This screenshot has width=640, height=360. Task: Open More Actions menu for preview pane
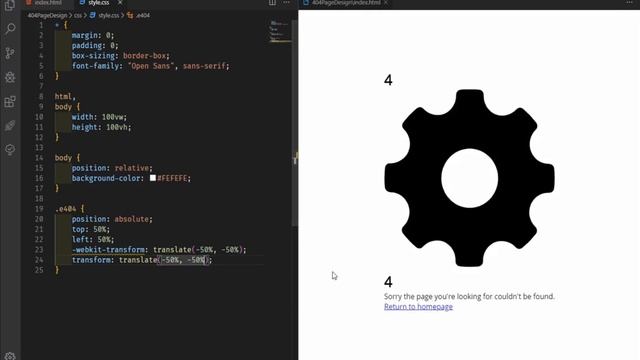point(629,2)
